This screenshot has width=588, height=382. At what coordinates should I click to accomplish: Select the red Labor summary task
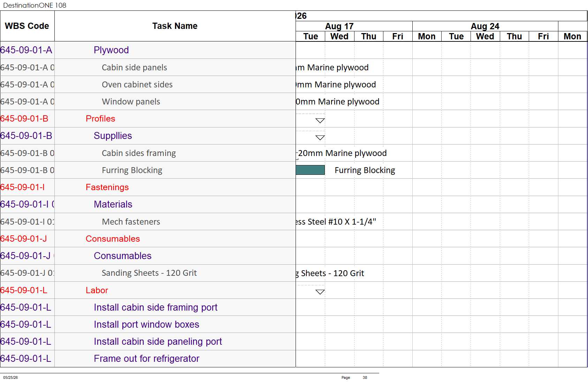(x=97, y=290)
